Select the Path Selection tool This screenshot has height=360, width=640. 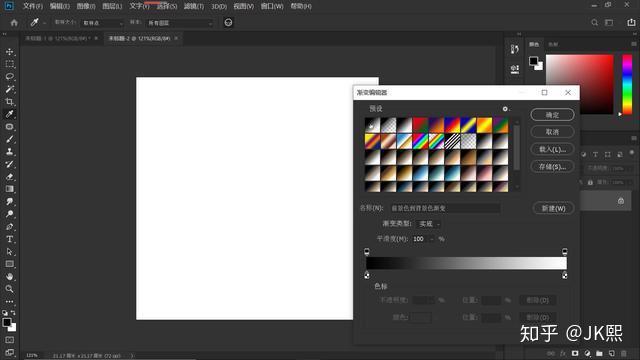[9, 251]
